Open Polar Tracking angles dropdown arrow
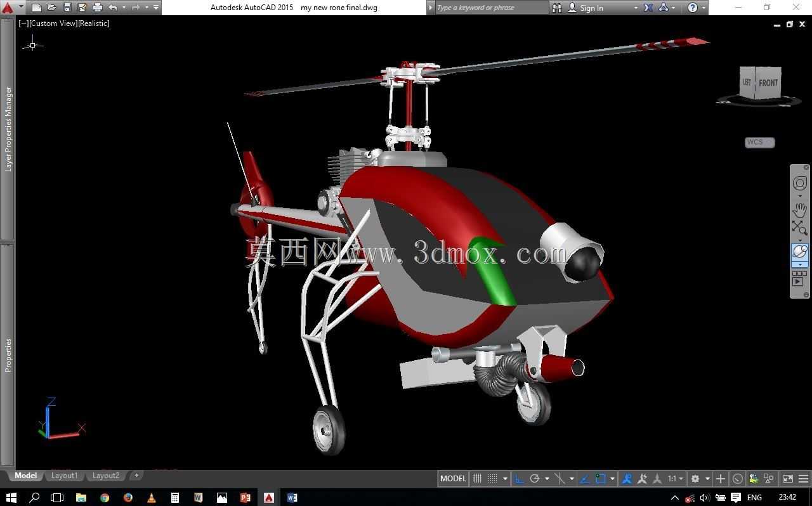This screenshot has height=506, width=812. (547, 479)
